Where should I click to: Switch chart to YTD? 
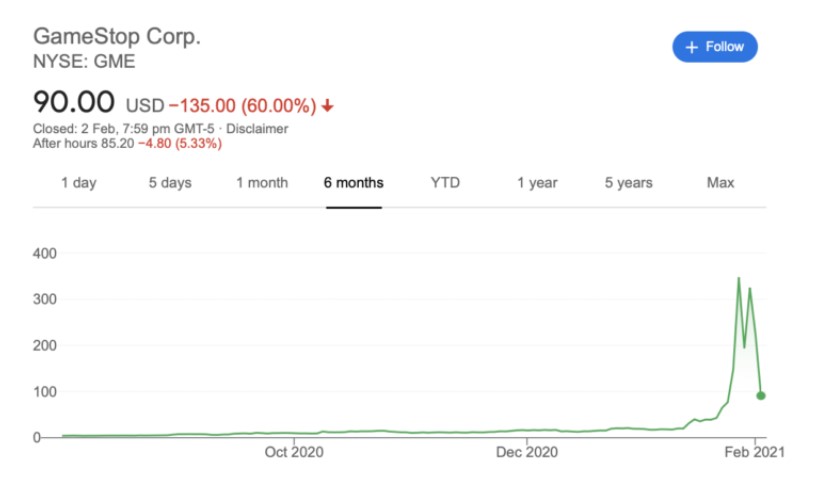point(445,183)
